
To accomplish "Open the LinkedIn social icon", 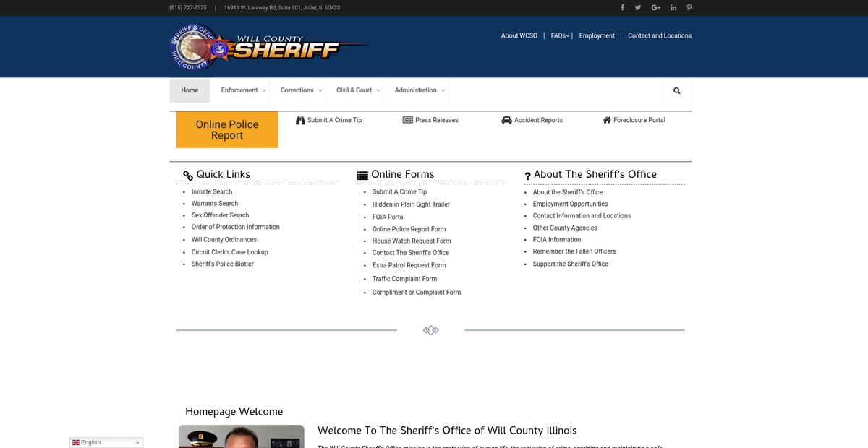I will (673, 7).
